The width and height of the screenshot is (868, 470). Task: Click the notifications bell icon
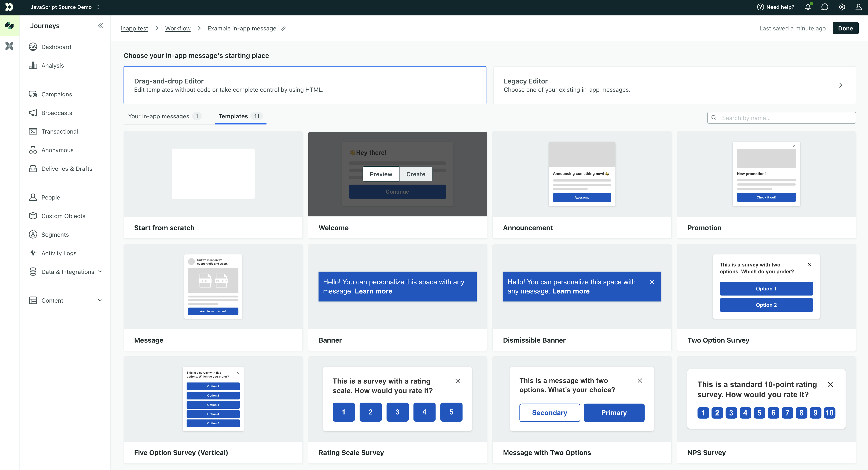point(808,7)
